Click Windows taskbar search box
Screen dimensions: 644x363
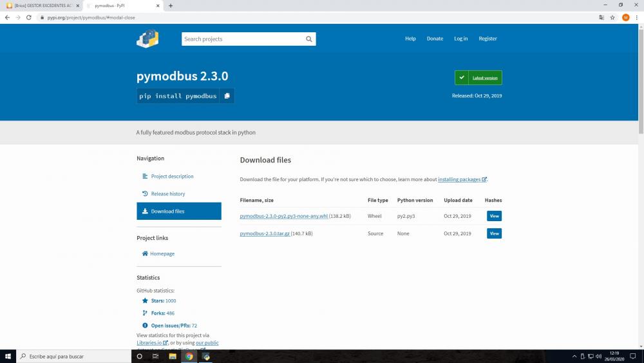click(74, 357)
